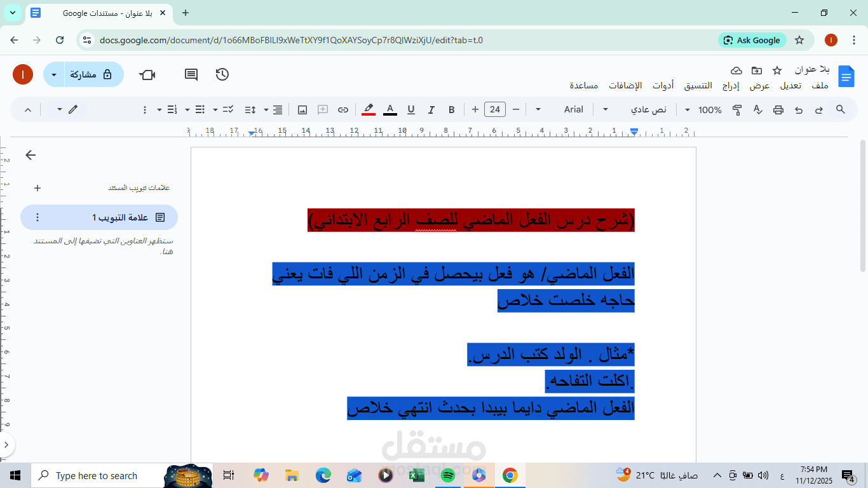This screenshot has height=488, width=868.
Task: Redo last action in toolbar
Action: 819,110
